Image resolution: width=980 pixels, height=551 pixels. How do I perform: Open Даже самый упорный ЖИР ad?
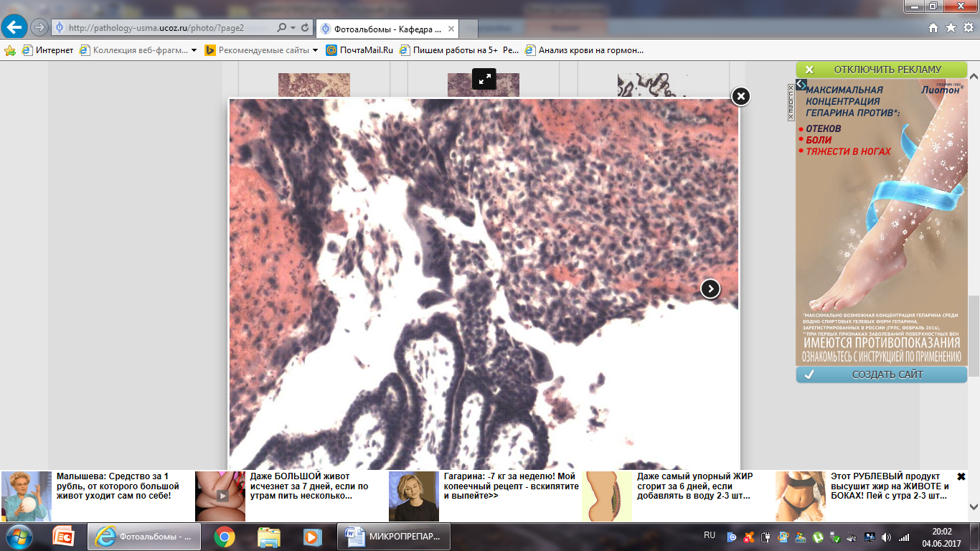[694, 486]
